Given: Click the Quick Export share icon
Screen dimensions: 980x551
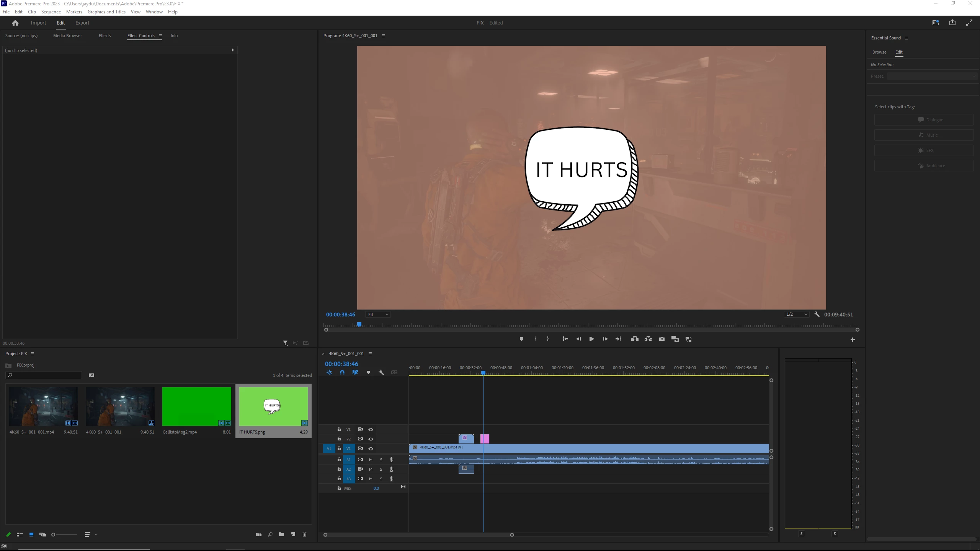Looking at the screenshot, I should tap(952, 23).
